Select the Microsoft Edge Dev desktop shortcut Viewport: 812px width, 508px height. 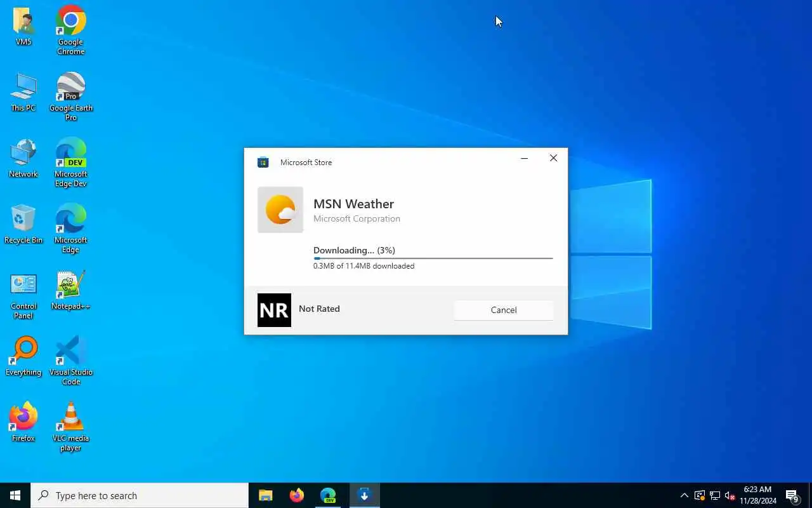tap(70, 163)
